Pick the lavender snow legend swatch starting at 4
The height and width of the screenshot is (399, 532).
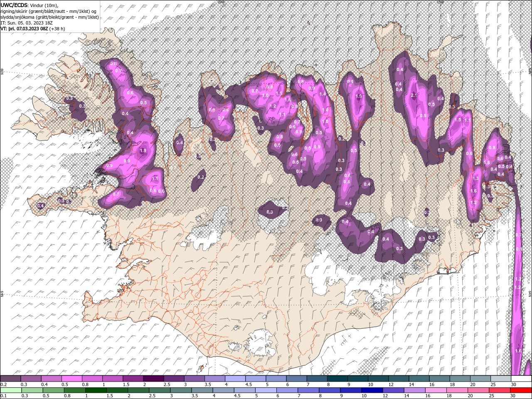click(235, 379)
